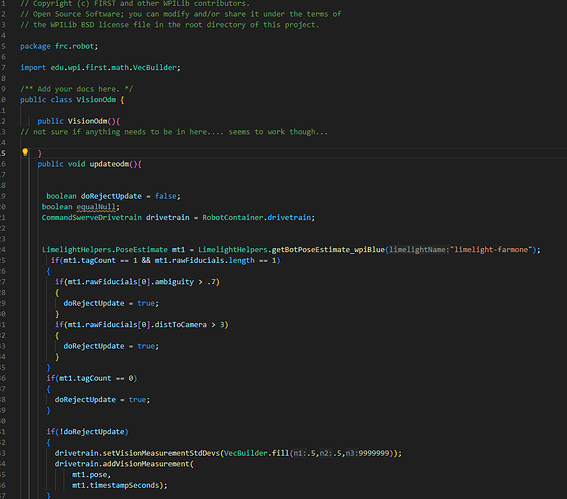Click the 'Add your docs here' comment
Image resolution: width=567 pixels, height=499 pixels.
(77, 89)
